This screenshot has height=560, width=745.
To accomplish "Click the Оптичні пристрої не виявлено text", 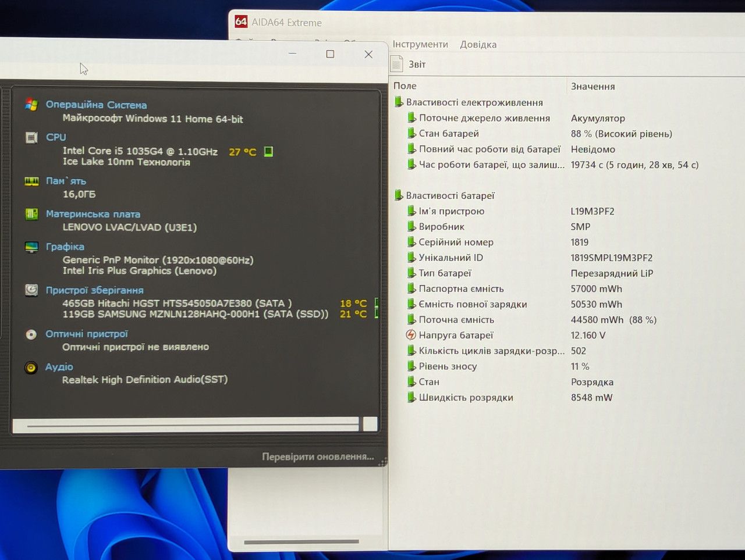I will tap(136, 347).
